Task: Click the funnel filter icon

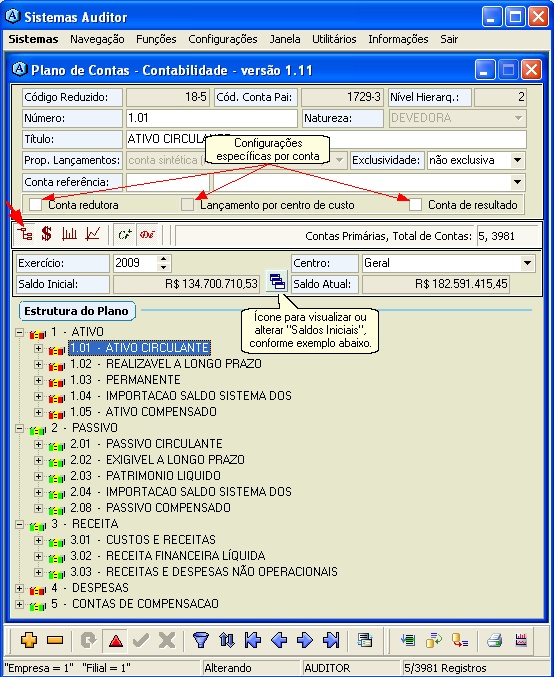Action: (x=201, y=640)
